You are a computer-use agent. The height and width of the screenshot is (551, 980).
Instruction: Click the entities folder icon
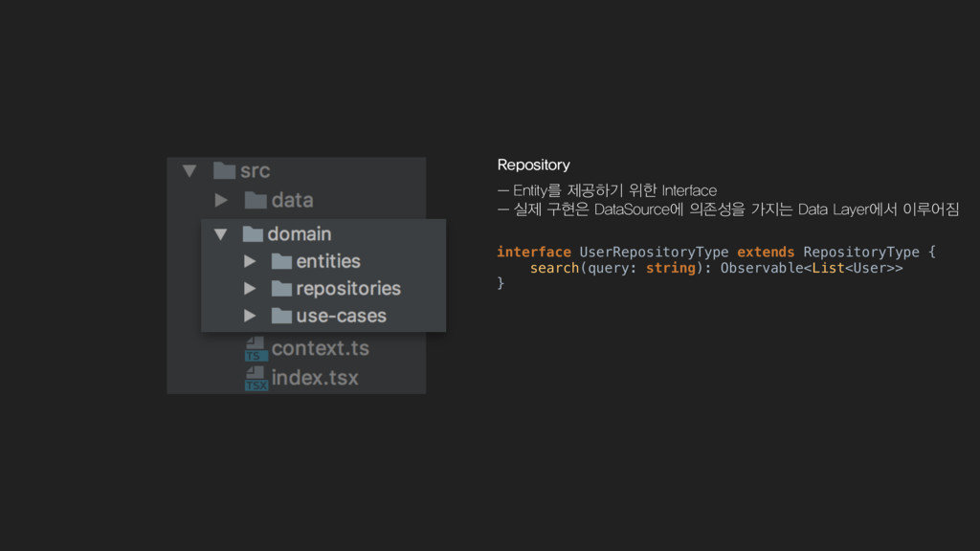coord(281,261)
